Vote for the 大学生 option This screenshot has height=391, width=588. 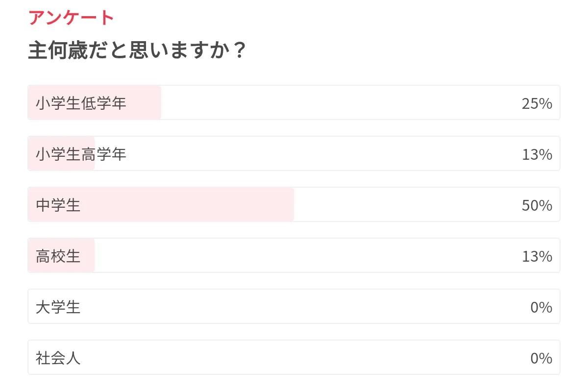click(x=58, y=307)
